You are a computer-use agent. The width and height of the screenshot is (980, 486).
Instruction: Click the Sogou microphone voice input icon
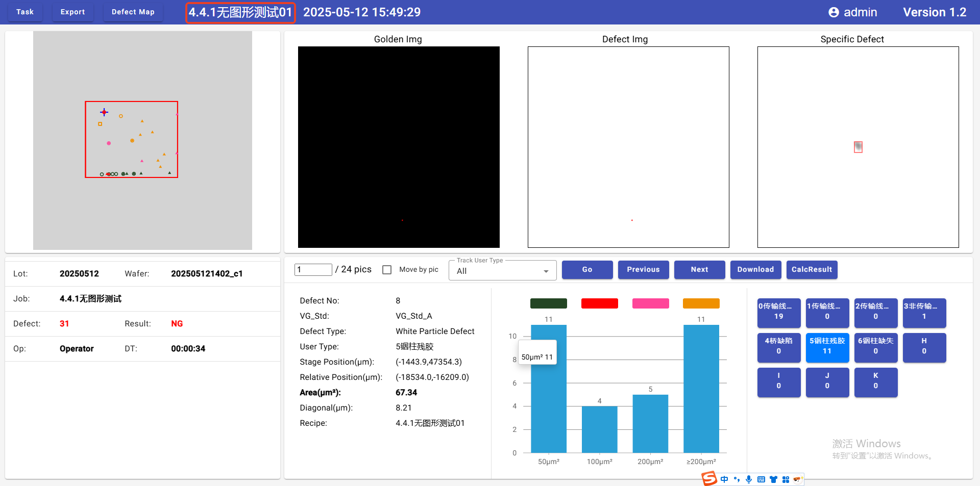[x=749, y=479]
